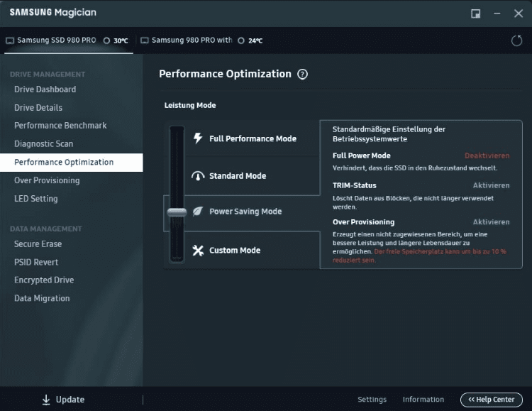Click the TRIM-Status setting title
This screenshot has width=532, height=411.
click(354, 185)
